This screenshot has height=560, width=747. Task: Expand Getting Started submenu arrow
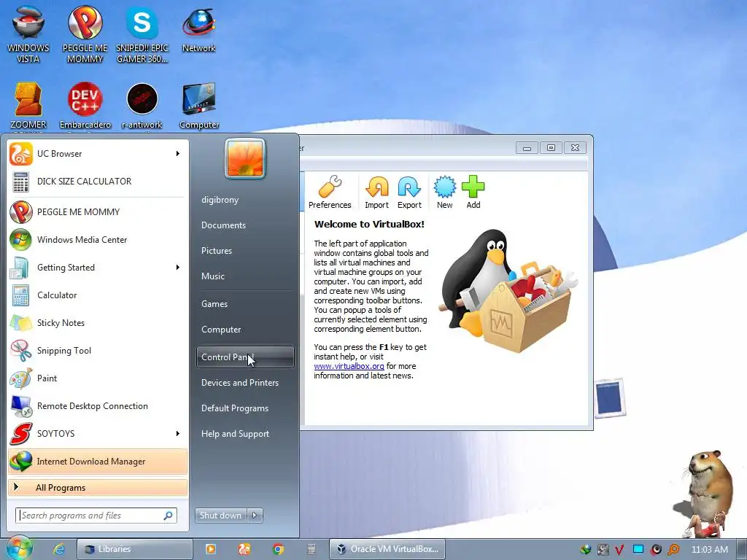178,267
